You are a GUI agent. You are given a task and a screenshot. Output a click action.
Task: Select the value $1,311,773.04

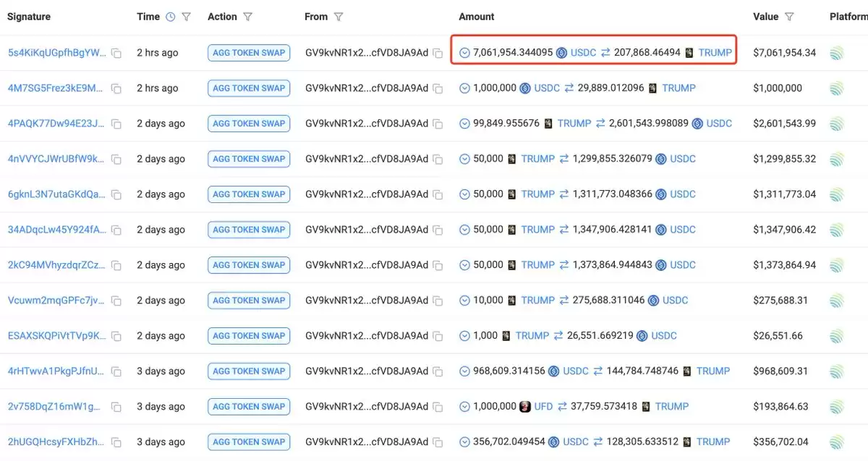point(785,194)
